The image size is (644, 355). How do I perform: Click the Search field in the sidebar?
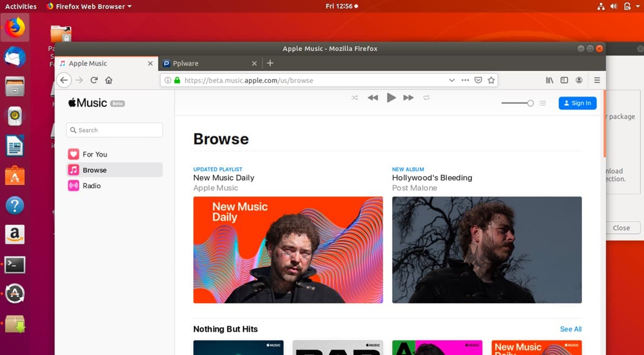(x=114, y=130)
